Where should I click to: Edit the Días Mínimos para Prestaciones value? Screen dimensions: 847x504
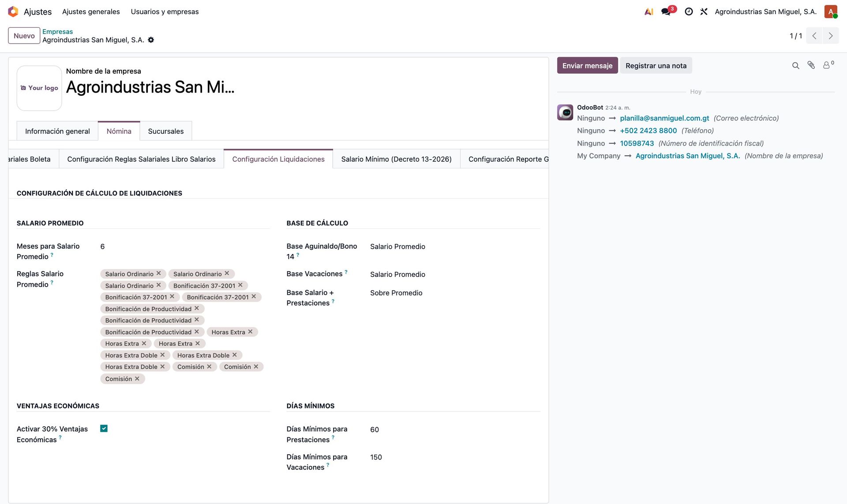click(x=454, y=429)
